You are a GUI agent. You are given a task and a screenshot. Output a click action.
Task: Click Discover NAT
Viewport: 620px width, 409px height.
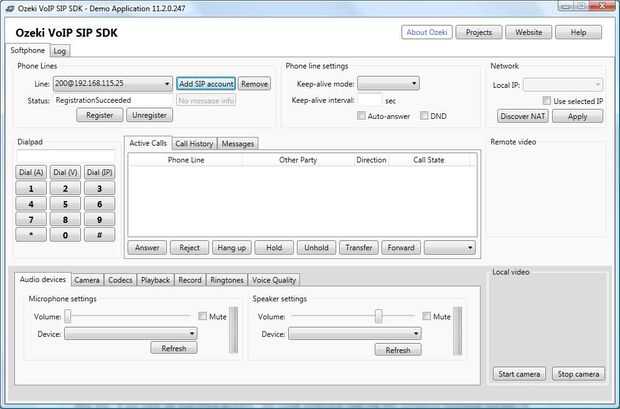point(523,116)
